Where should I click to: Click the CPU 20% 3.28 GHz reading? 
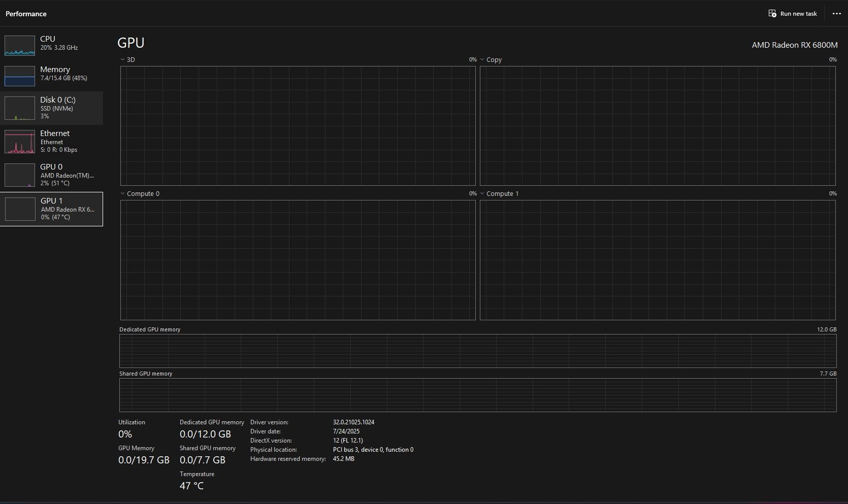[x=59, y=48]
